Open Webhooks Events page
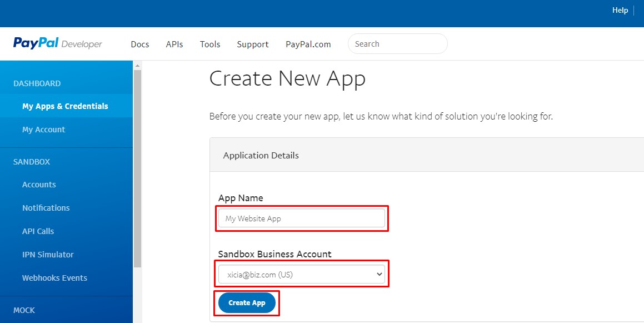This screenshot has width=644, height=323. 54,278
